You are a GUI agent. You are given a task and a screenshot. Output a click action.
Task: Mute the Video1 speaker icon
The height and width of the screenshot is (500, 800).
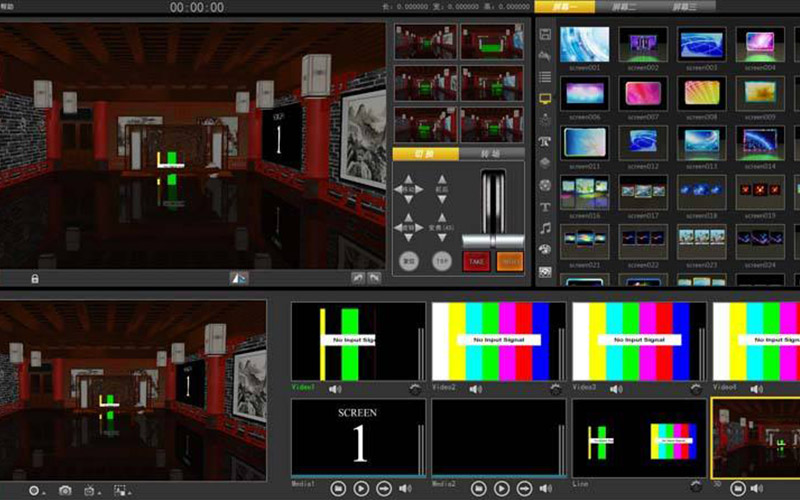coord(335,388)
